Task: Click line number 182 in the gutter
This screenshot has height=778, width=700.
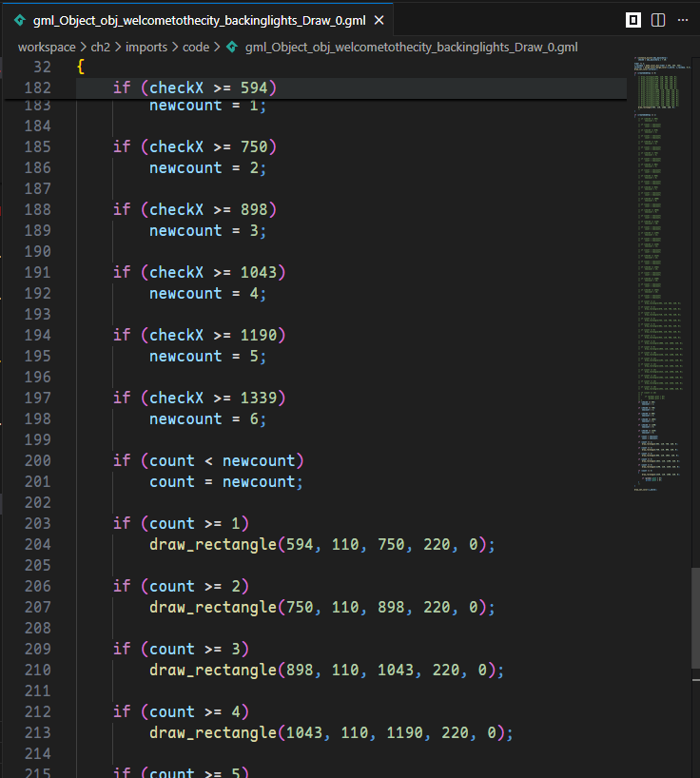Action: (38, 88)
